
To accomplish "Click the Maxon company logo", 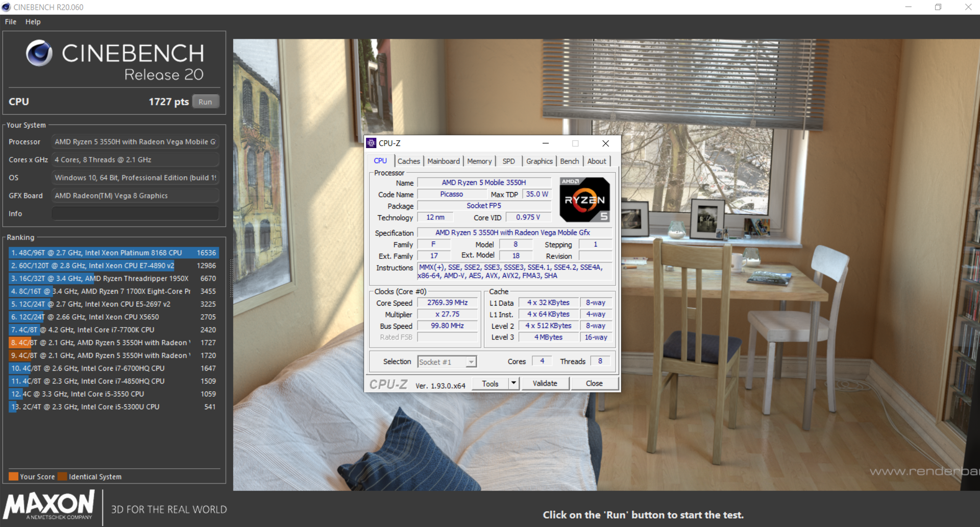I will pyautogui.click(x=50, y=506).
